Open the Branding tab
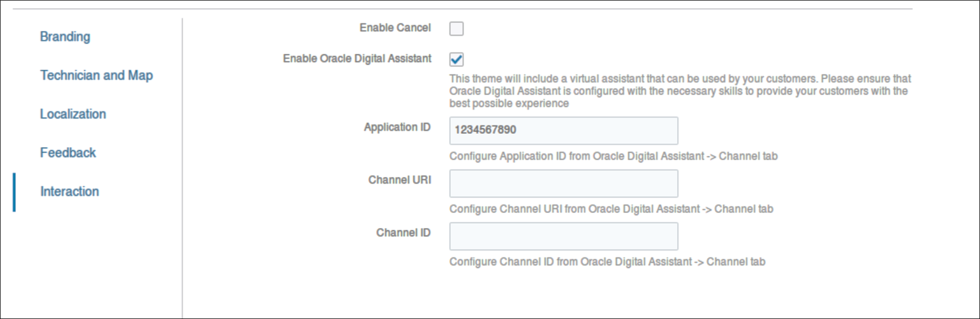The image size is (980, 319). coord(65,37)
